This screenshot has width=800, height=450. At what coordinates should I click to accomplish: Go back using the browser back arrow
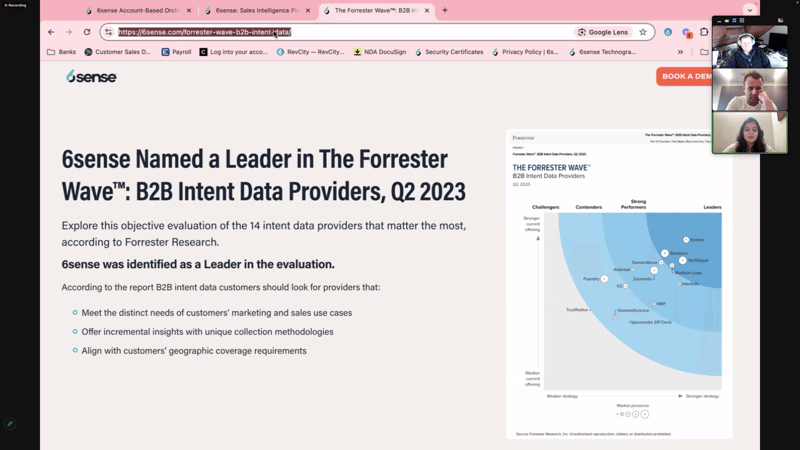coord(51,32)
